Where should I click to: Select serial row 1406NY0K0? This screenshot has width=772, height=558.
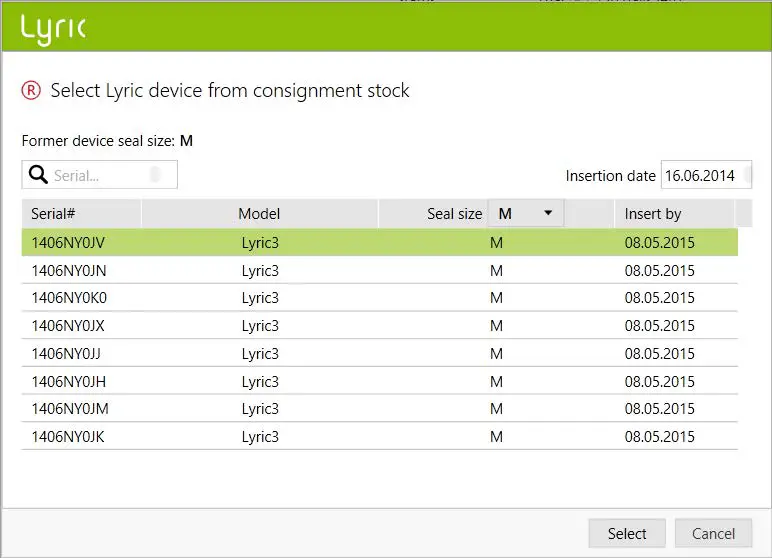point(380,297)
